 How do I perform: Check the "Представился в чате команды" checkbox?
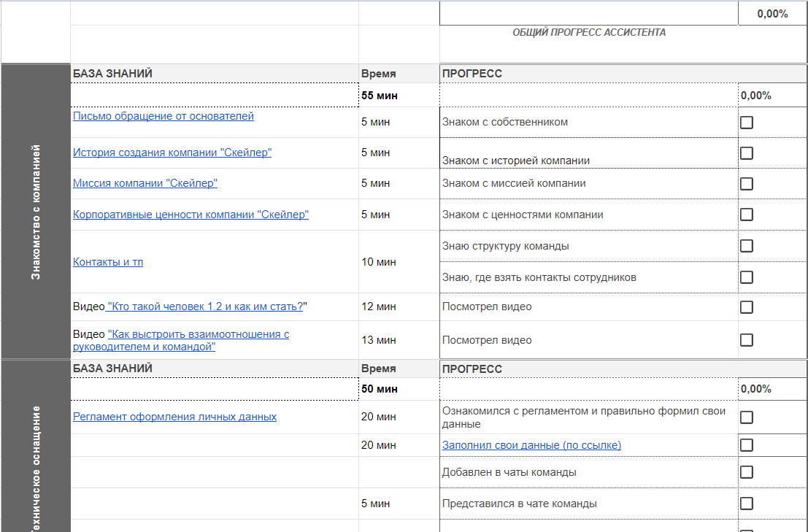point(746,504)
